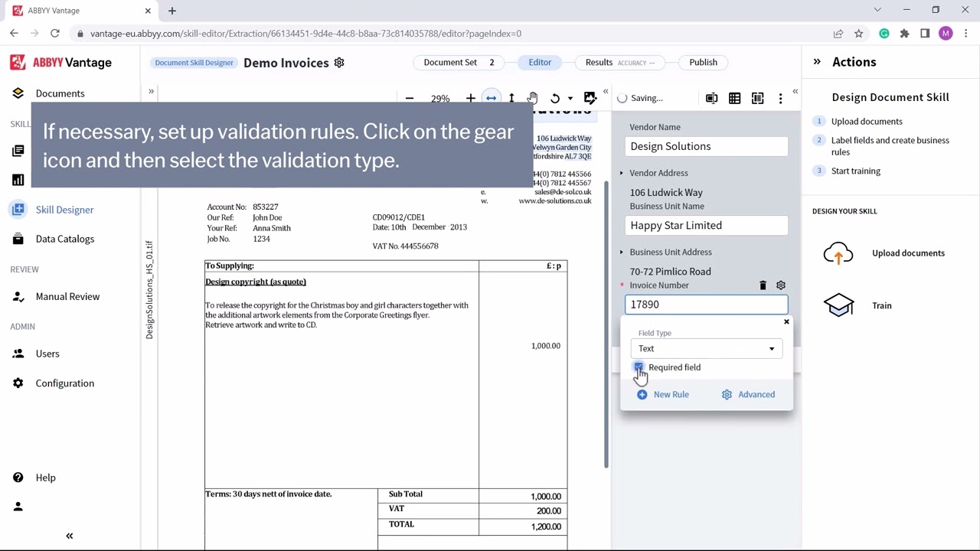Select the barcode field tool
The image size is (980, 551).
[x=758, y=98]
